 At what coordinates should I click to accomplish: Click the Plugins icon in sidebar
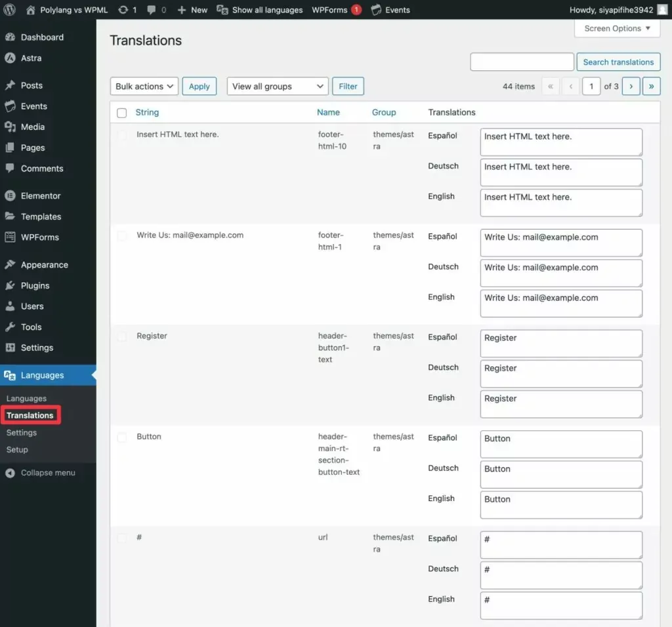pos(10,286)
